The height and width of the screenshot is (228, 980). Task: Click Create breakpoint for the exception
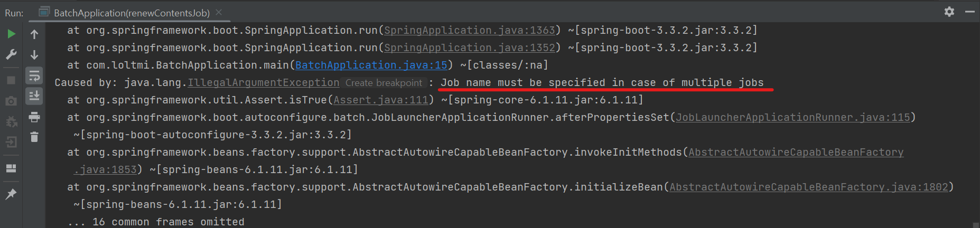tap(384, 83)
